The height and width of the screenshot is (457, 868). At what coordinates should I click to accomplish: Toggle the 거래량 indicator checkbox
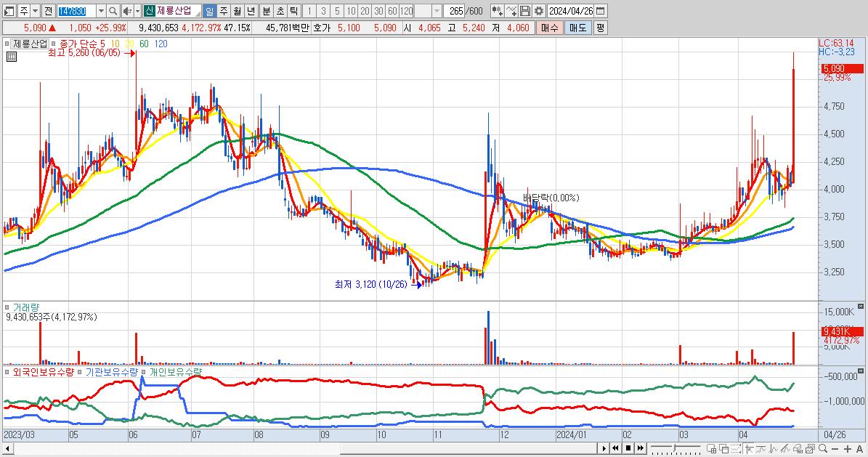(7, 307)
